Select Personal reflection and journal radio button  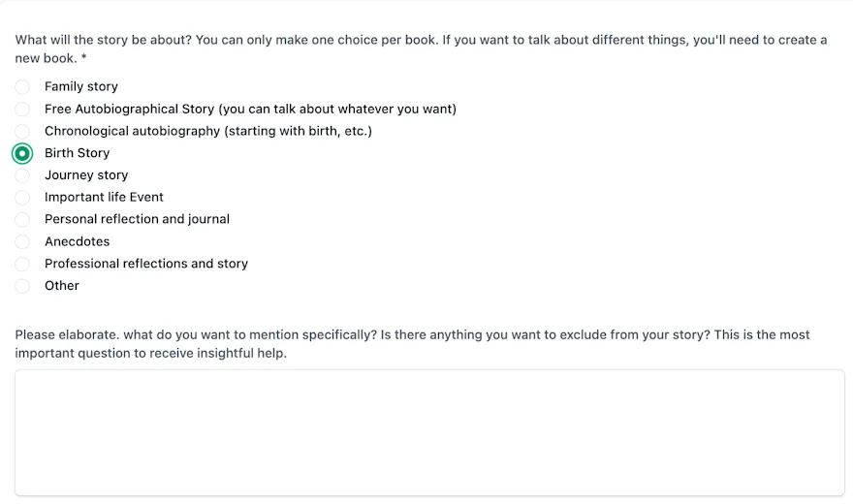[22, 219]
